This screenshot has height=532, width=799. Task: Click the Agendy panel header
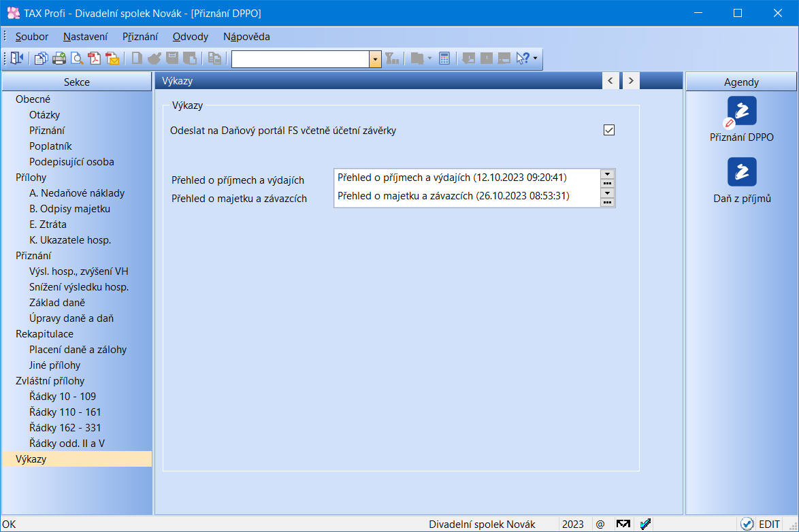[x=741, y=82]
